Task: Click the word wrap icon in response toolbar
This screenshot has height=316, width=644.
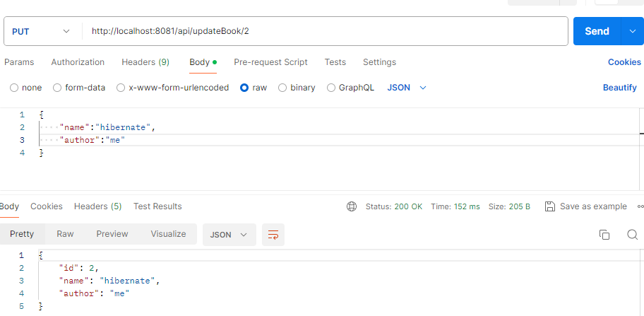Action: point(273,235)
